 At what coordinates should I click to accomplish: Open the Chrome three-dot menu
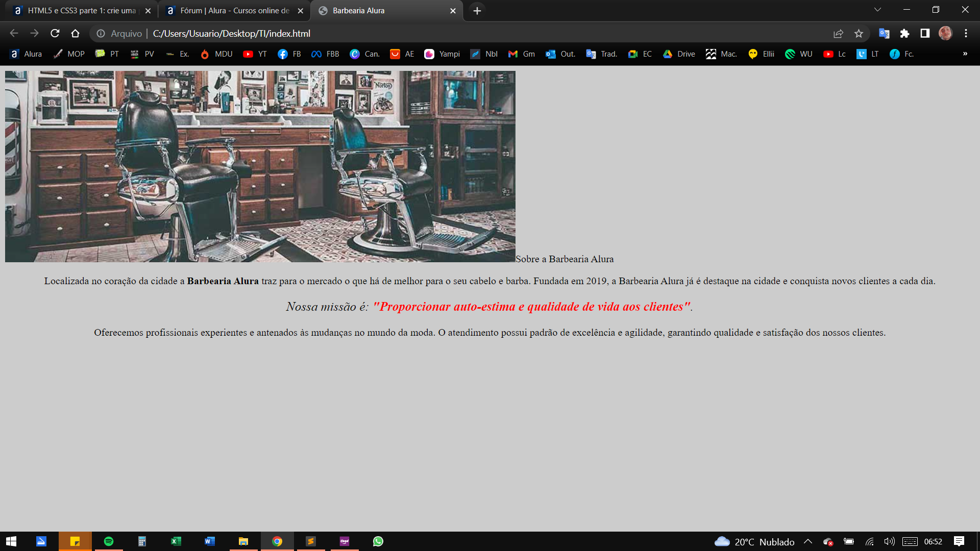[966, 33]
